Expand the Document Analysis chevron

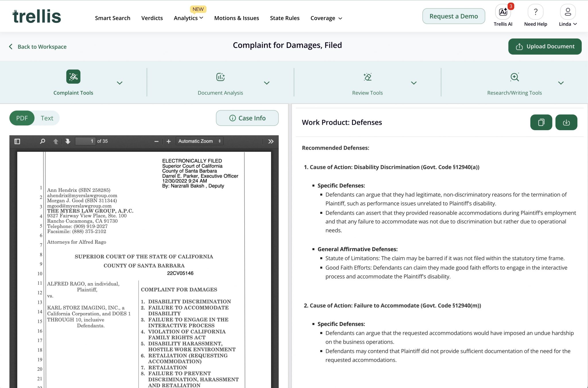point(267,83)
